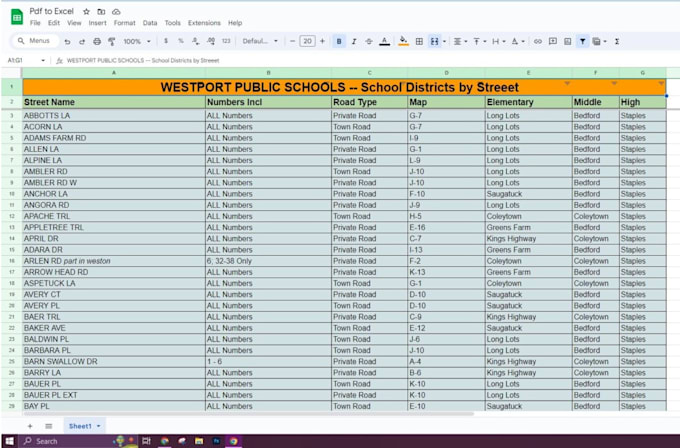Toggle bold formatting
Viewport: 680px width, 448px height.
[339, 42]
